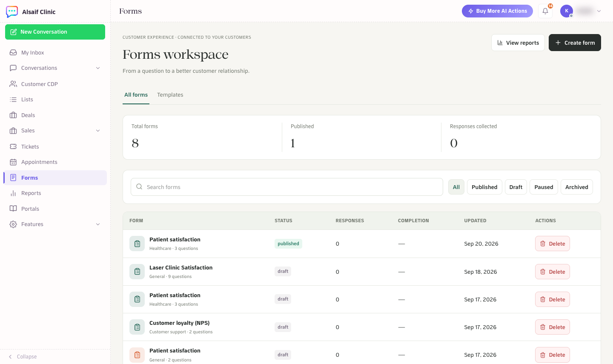Collapse the sidebar
613x364 pixels.
coord(23,357)
